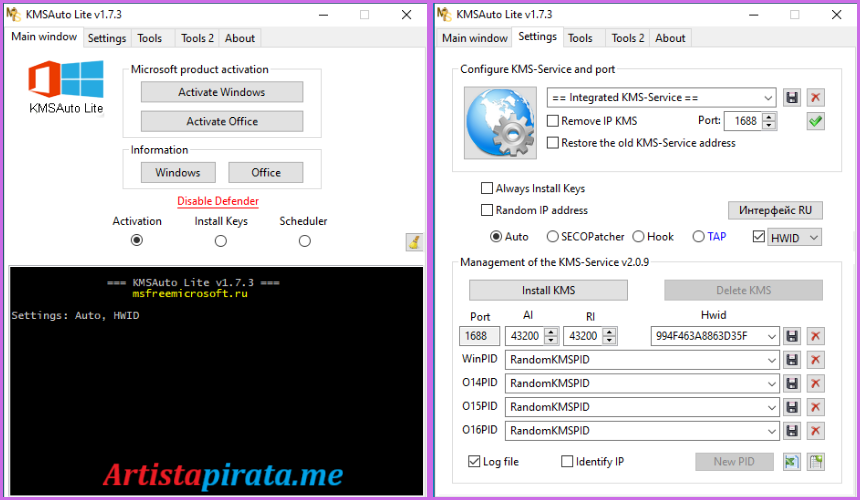860x500 pixels.
Task: Decrease the RI 43200 spinner value
Action: (609, 340)
